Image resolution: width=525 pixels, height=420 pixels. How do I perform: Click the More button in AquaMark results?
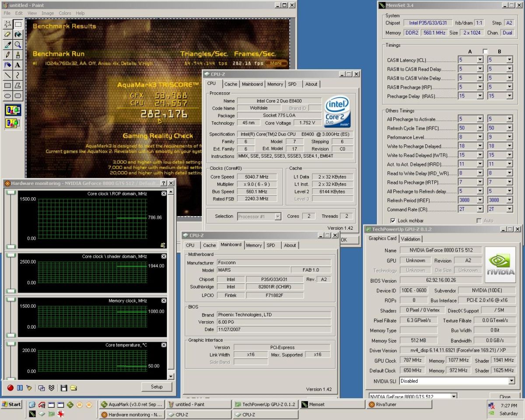[276, 63]
